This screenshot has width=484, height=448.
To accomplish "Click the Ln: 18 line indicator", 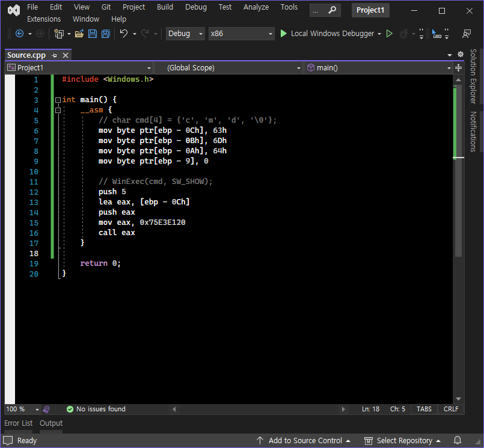I will click(x=370, y=409).
